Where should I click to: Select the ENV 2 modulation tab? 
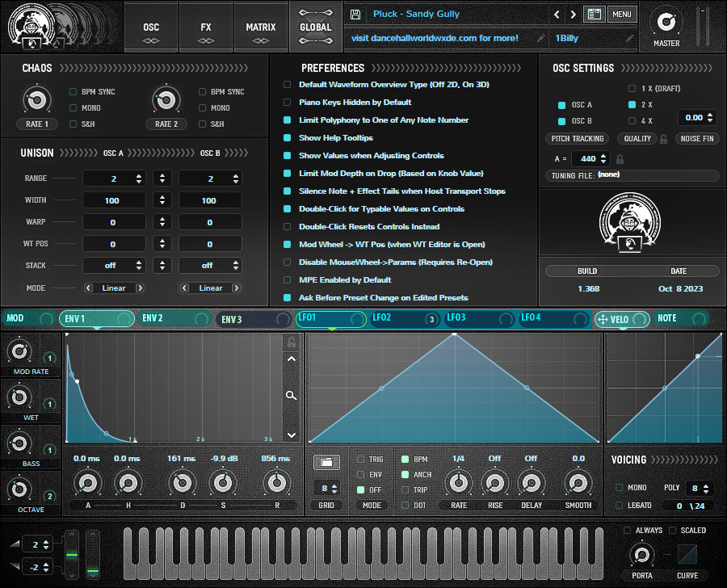point(153,319)
